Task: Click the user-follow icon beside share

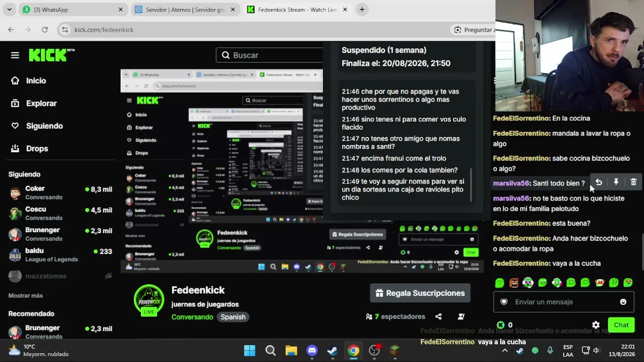Action: [x=461, y=316]
